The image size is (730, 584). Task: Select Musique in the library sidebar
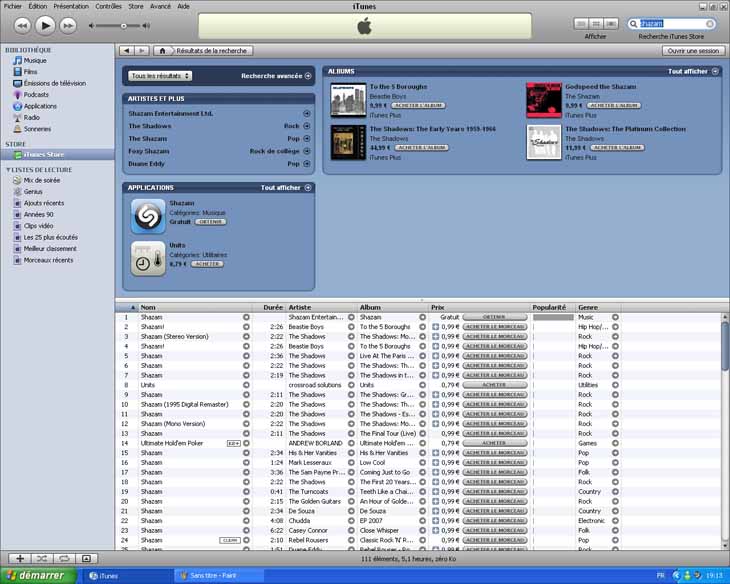(35, 61)
